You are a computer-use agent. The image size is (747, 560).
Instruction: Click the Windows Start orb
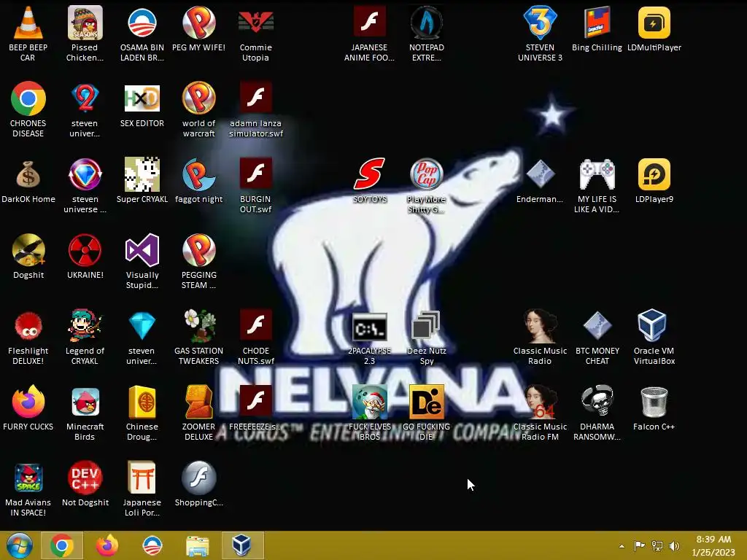point(19,545)
